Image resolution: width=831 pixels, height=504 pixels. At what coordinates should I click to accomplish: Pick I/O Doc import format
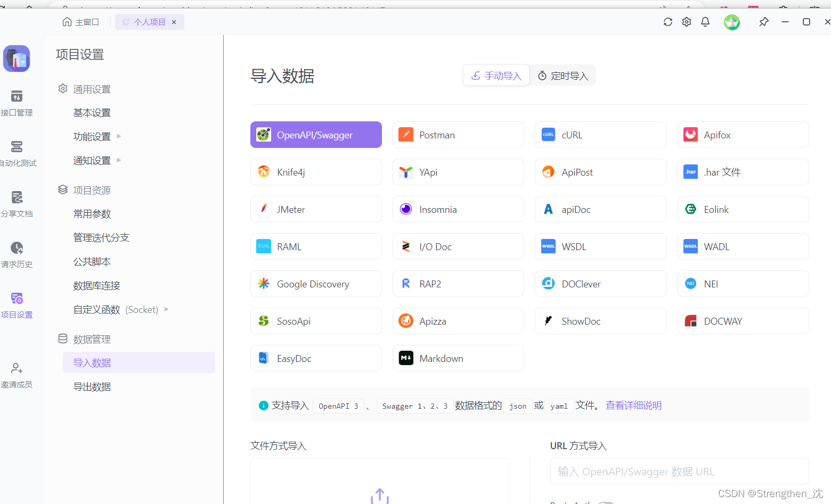[x=458, y=246]
